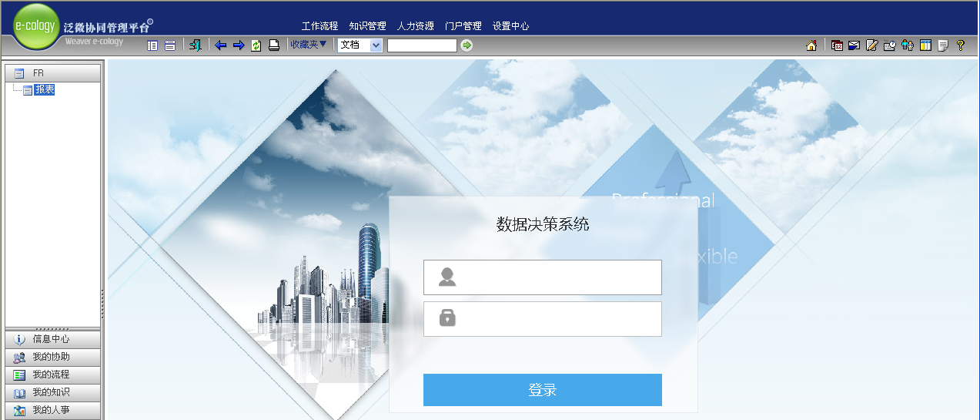Open the 工作流程 menu
This screenshot has height=420, width=980.
[x=319, y=25]
